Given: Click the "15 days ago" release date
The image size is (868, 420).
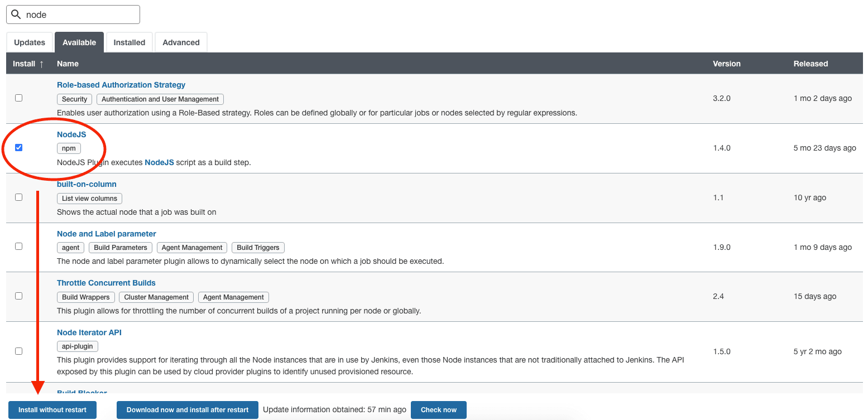Looking at the screenshot, I should pos(815,296).
